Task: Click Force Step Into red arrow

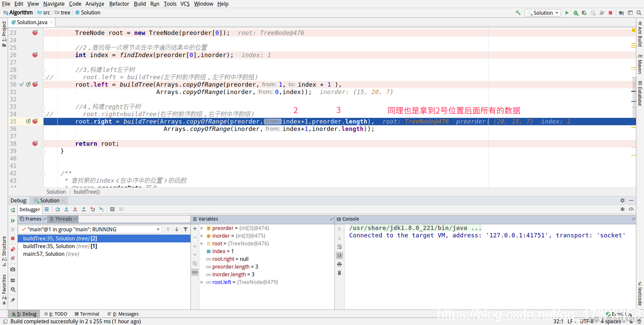Action: pos(75,209)
